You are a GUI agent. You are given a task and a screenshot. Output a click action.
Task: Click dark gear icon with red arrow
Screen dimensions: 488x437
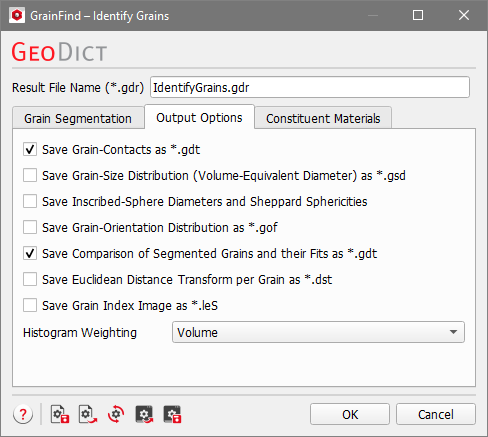pyautogui.click(x=144, y=414)
